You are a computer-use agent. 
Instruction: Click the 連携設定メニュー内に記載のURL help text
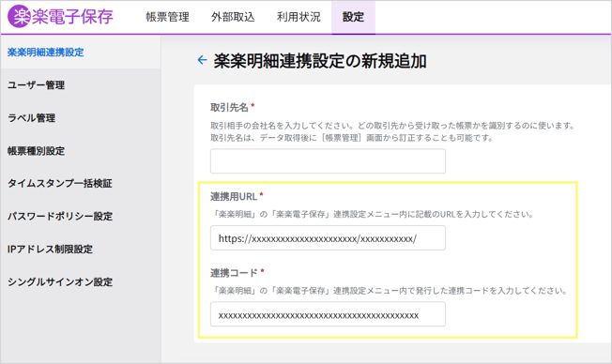click(372, 214)
